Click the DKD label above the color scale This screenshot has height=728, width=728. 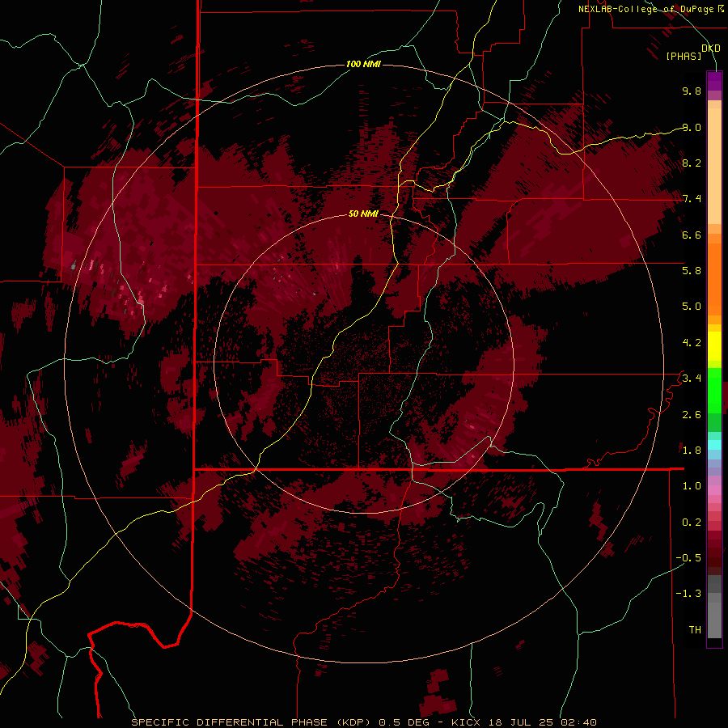[710, 48]
